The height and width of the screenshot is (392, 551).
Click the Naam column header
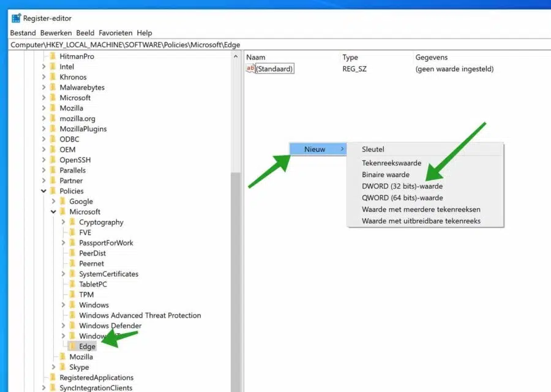click(x=255, y=58)
